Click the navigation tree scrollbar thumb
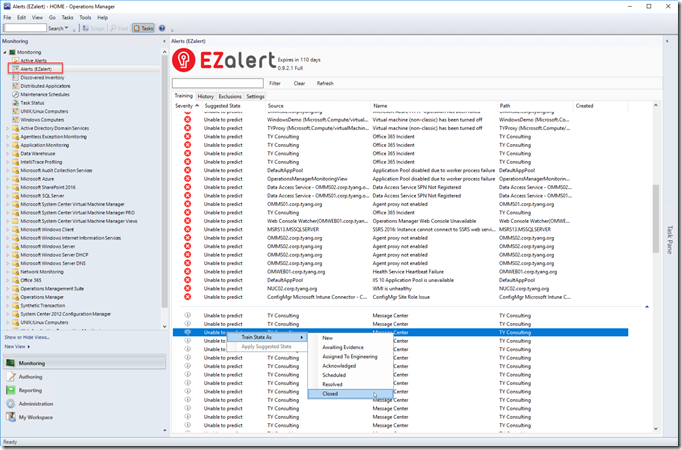Screen dimensions: 682x450 (164, 182)
